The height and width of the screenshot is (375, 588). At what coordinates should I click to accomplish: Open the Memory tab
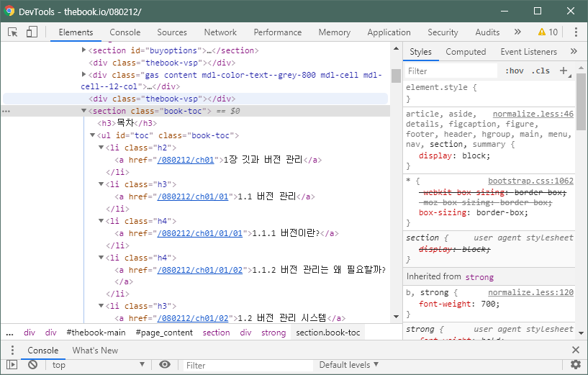(335, 32)
